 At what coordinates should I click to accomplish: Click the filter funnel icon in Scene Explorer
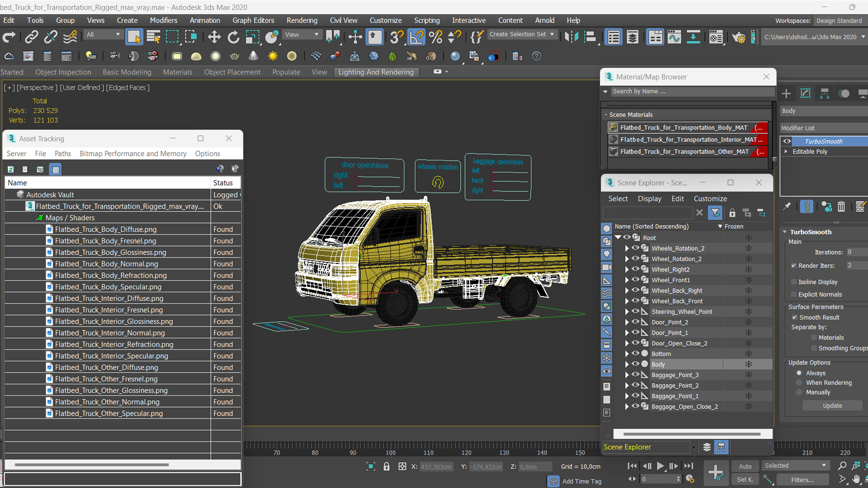[x=715, y=212]
